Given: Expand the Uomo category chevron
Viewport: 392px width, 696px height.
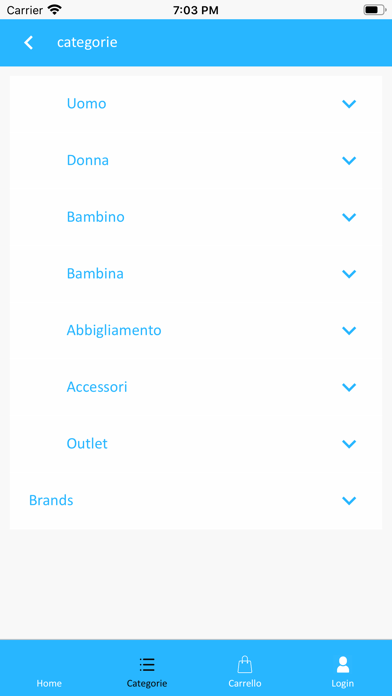Looking at the screenshot, I should click(x=349, y=104).
